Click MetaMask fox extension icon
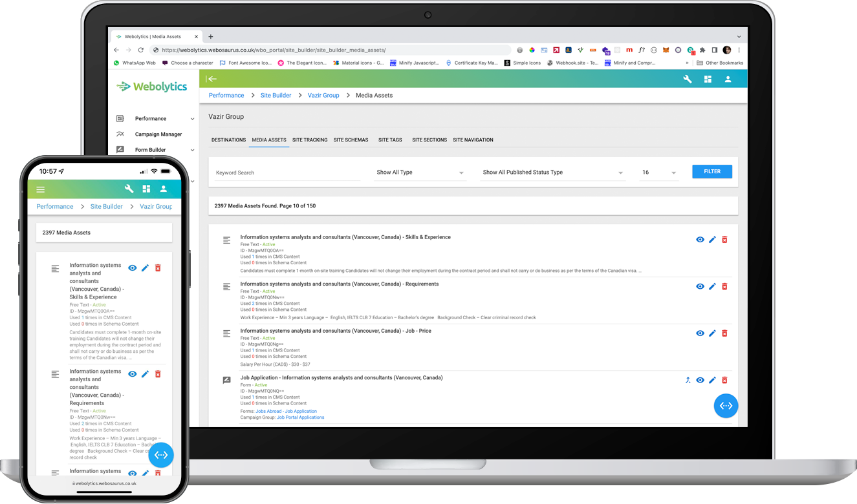 point(666,50)
